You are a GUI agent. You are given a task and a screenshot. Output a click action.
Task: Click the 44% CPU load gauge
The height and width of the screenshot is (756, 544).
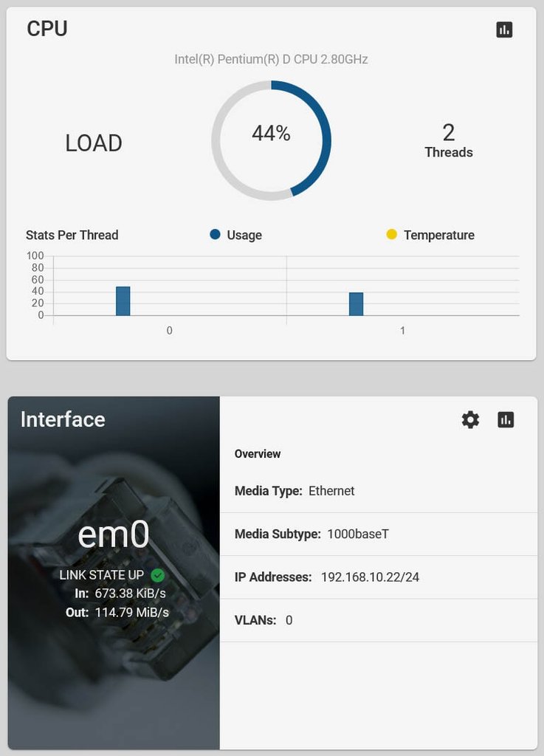coord(271,140)
